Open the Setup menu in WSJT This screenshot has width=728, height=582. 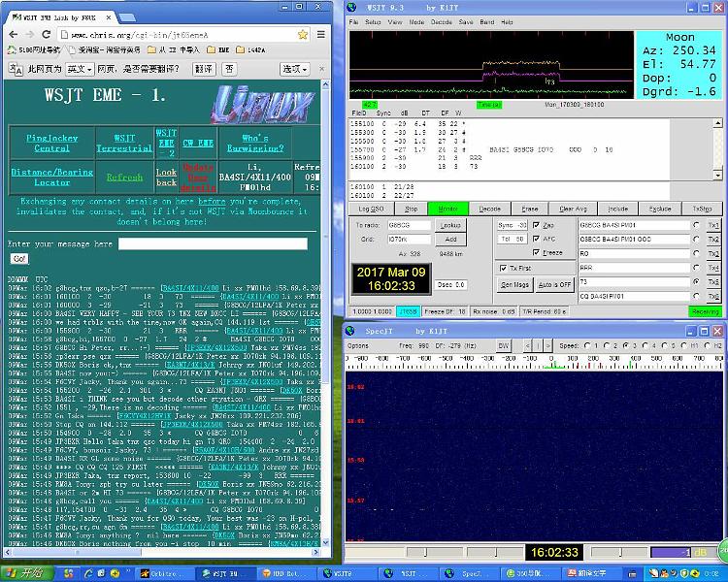[x=373, y=21]
